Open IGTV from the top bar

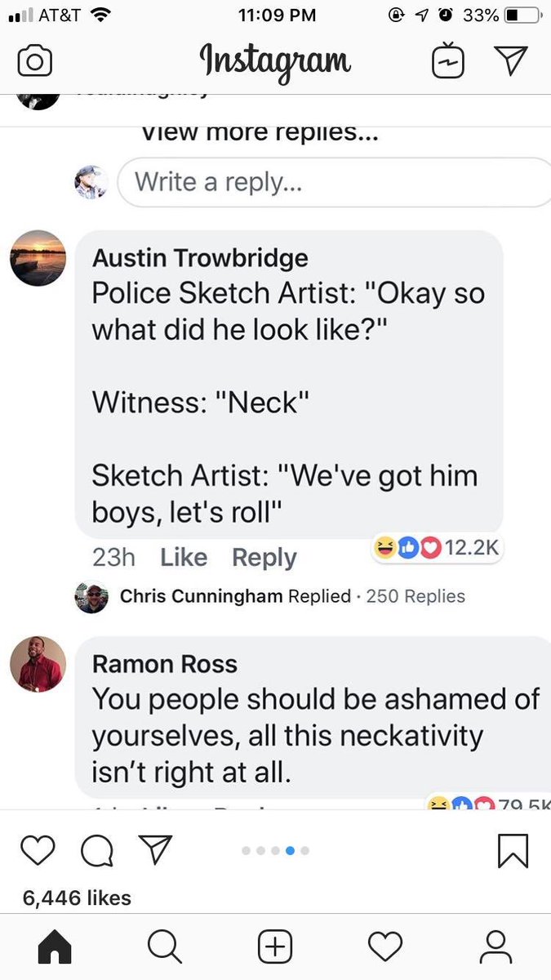pyautogui.click(x=448, y=62)
